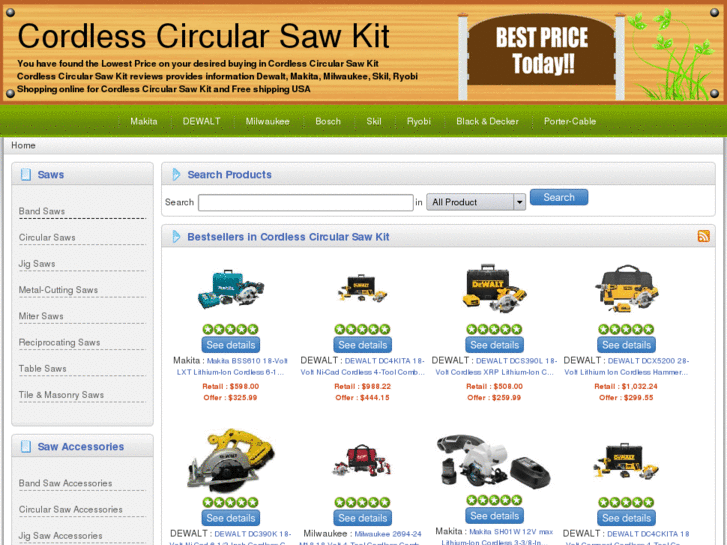Click the star rating under DEWALT DCX5200
The width and height of the screenshot is (727, 545).
(626, 329)
